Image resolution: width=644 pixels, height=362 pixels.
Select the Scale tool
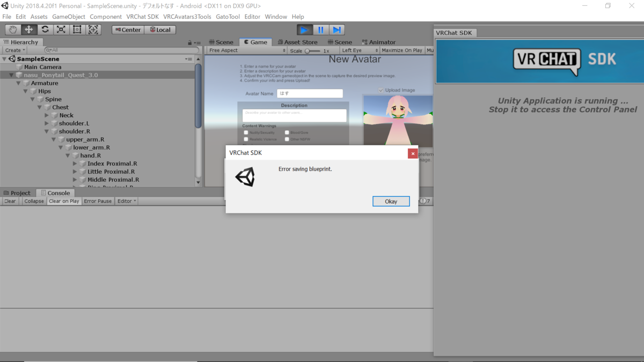[x=61, y=29]
